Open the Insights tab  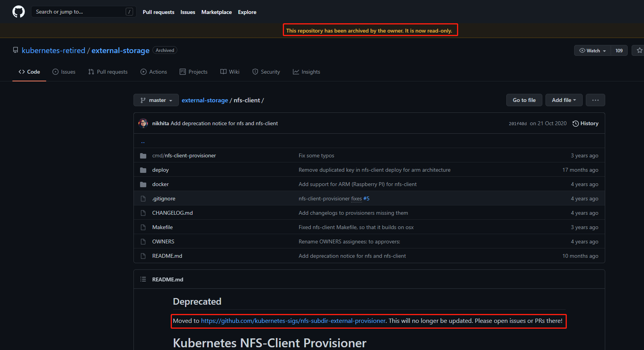(x=306, y=72)
